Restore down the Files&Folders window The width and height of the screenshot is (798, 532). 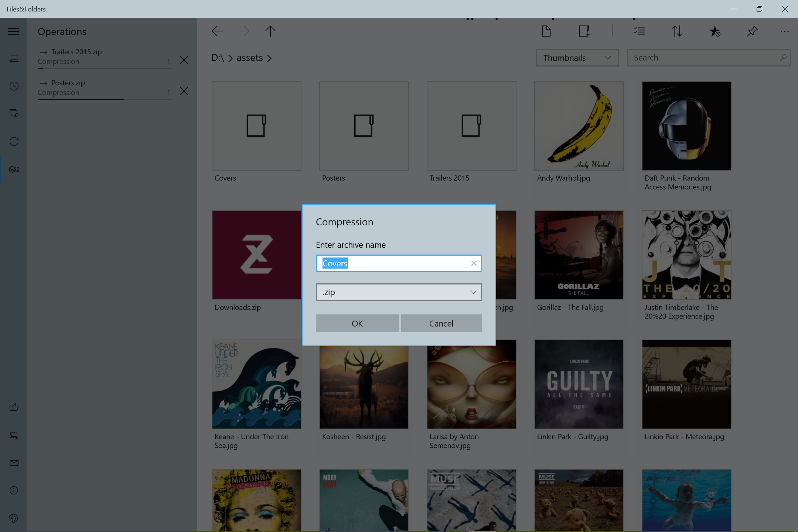(x=759, y=9)
